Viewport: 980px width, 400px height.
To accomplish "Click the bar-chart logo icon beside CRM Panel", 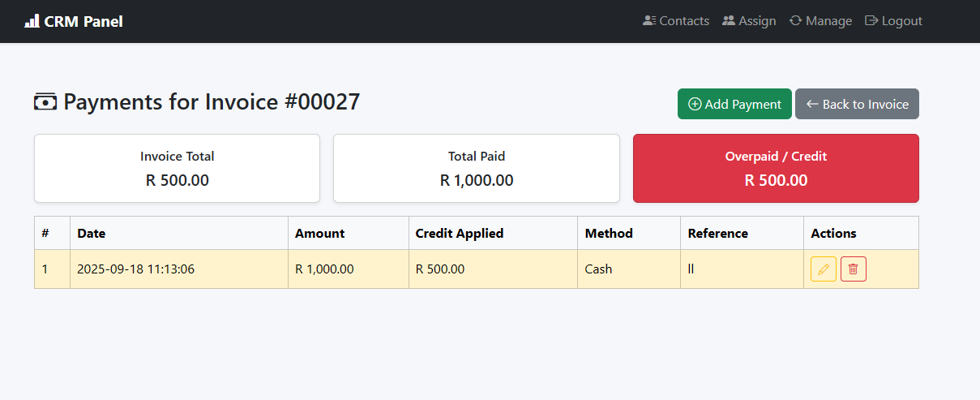I will point(32,21).
